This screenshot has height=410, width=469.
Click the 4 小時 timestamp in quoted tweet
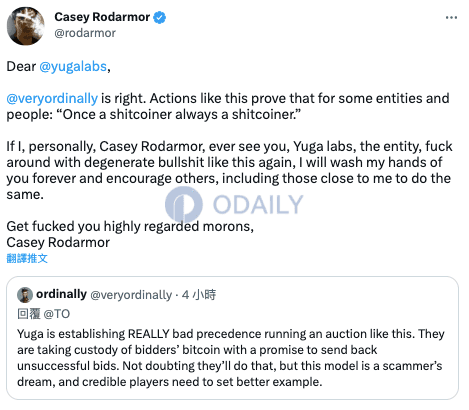pyautogui.click(x=199, y=295)
